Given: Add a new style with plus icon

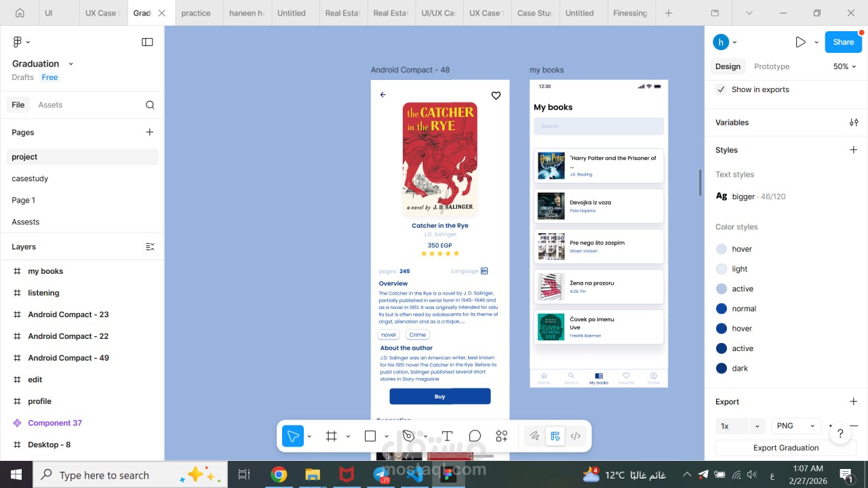Looking at the screenshot, I should click(854, 150).
